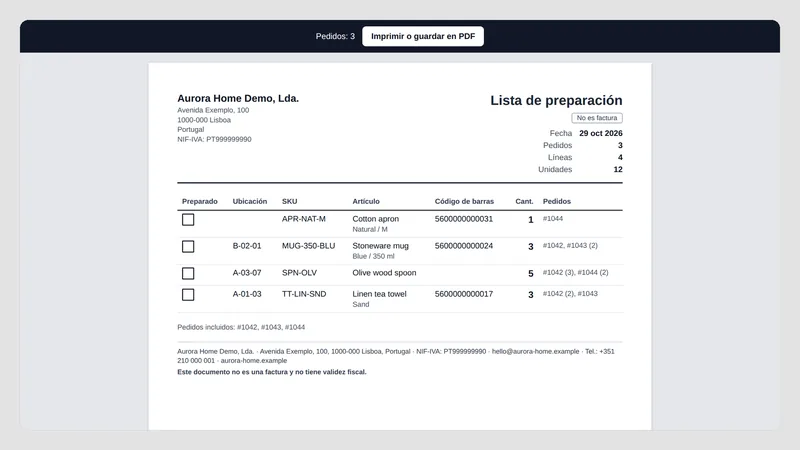Click the 1000-000 Lisboa address line
Screen dimensions: 800x450
[x=204, y=120]
